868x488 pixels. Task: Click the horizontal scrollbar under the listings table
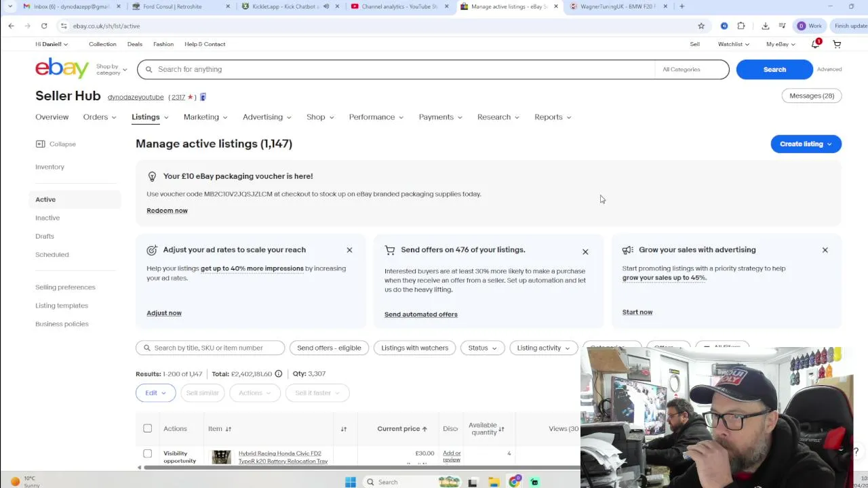pyautogui.click(x=359, y=467)
